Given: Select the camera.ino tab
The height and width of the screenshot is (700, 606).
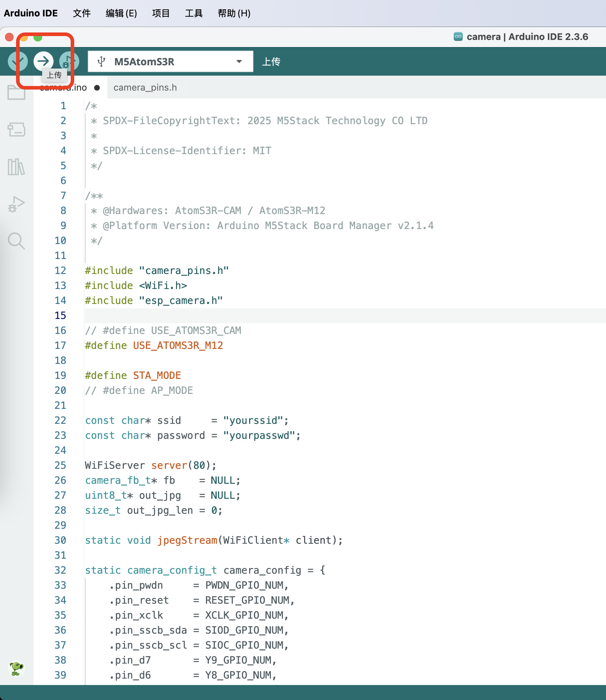Looking at the screenshot, I should tap(70, 87).
